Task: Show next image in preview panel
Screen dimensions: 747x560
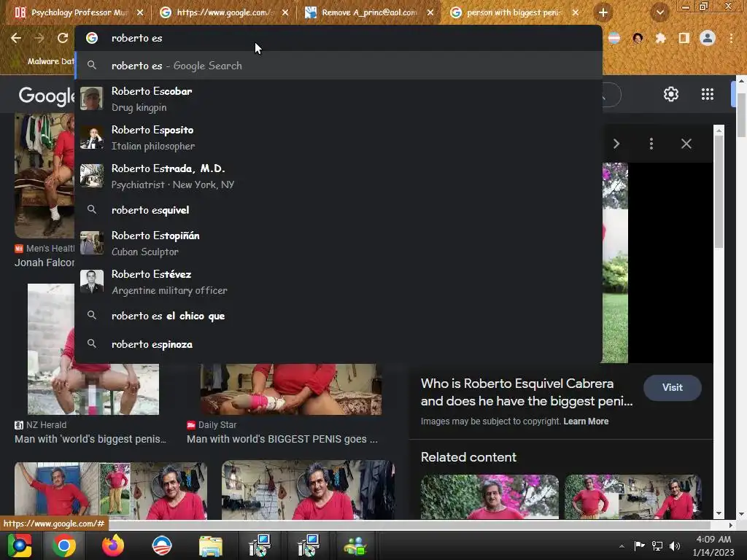Action: tap(616, 144)
